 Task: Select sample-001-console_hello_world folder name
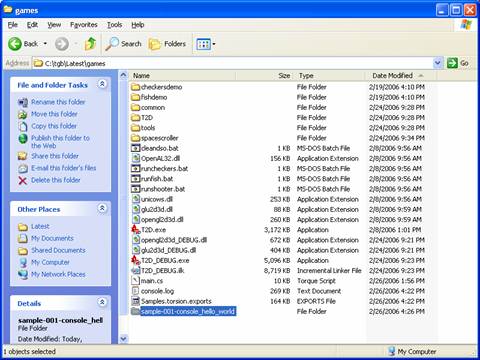pyautogui.click(x=188, y=312)
